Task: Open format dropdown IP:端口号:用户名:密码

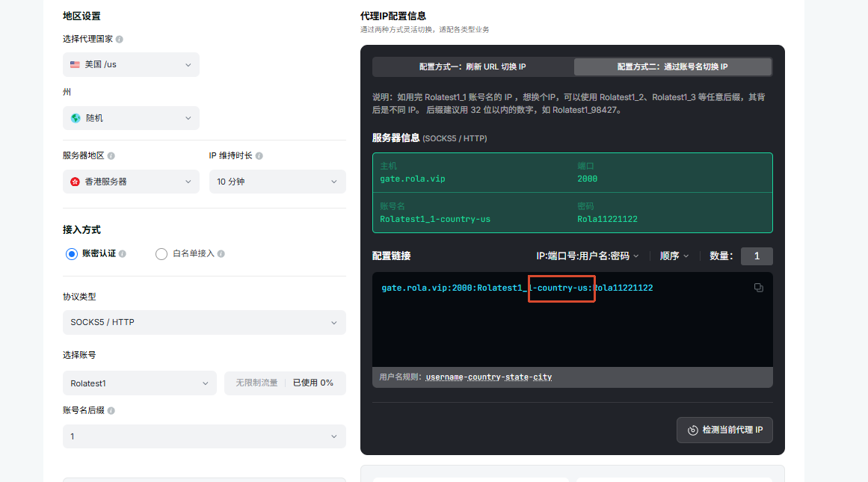Action: (588, 256)
